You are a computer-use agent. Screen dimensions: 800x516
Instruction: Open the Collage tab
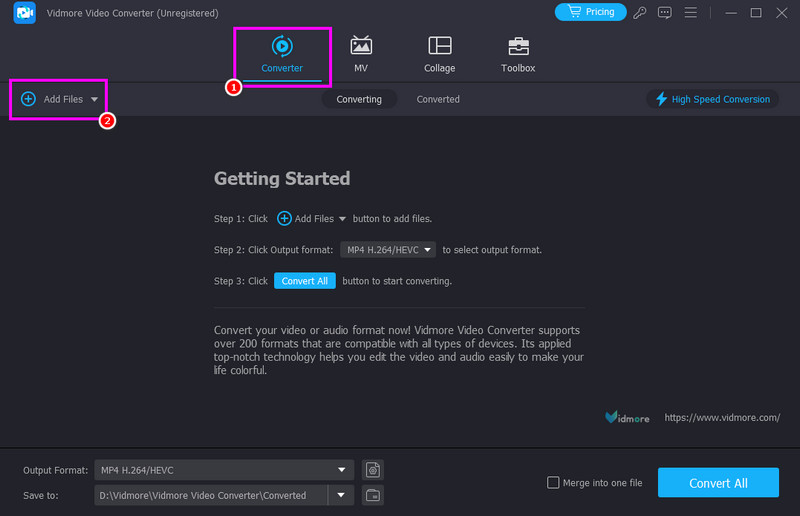(x=439, y=55)
